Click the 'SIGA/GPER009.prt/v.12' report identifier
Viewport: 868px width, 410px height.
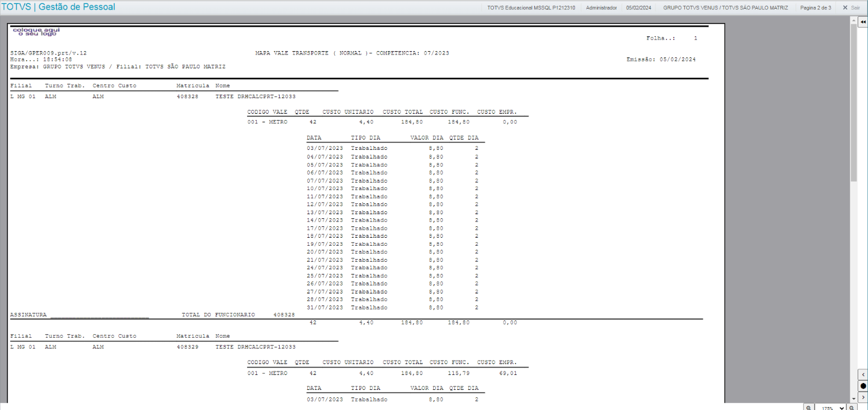tap(48, 53)
